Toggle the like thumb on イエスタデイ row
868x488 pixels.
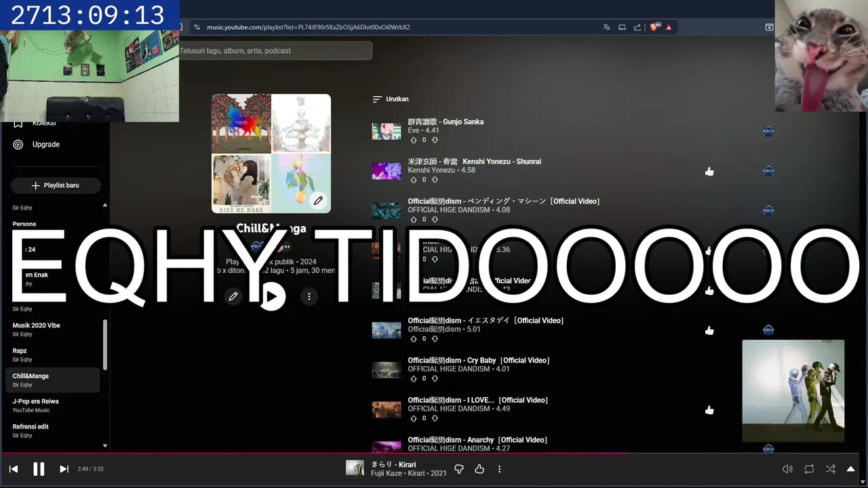[x=709, y=331]
